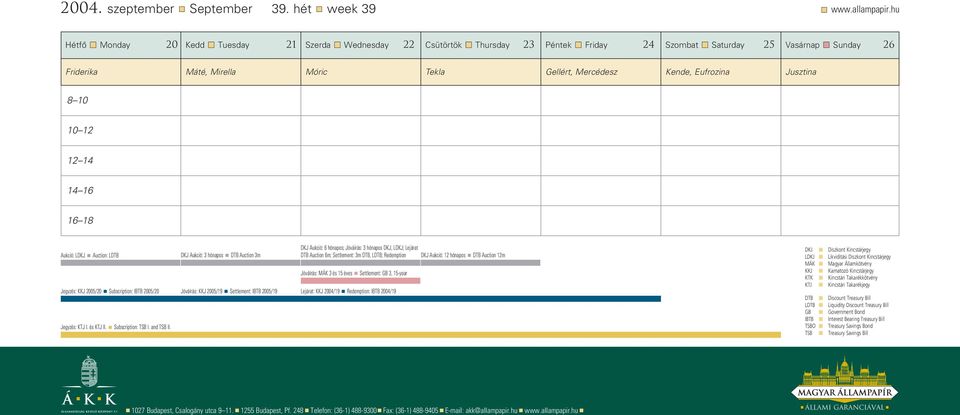Click the gray bar under 'DKJ Aukció: 3 hónapos'
The image size is (960, 415).
[240, 263]
